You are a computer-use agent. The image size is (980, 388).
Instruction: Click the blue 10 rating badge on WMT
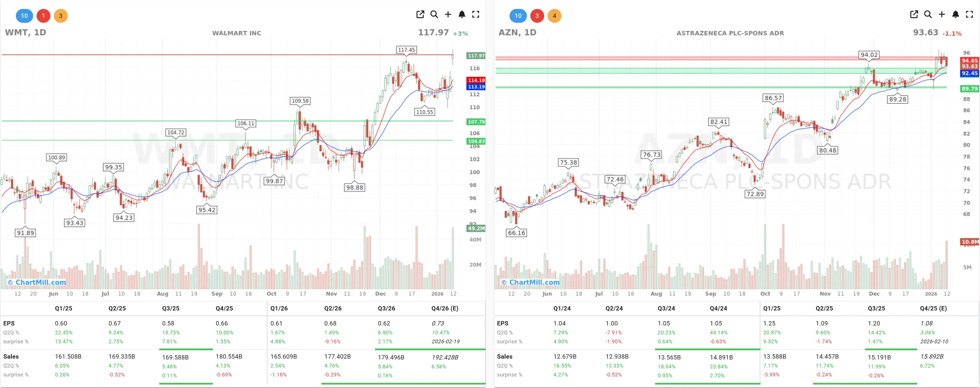(24, 16)
